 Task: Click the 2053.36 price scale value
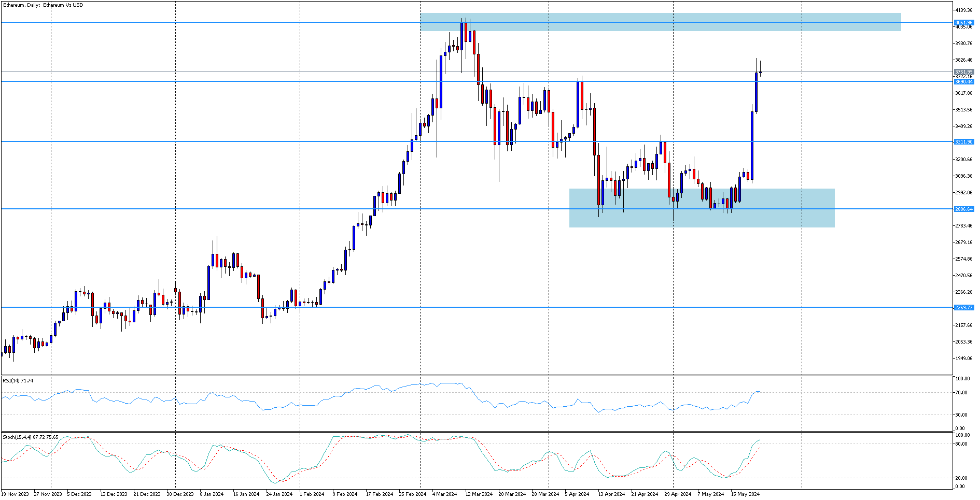pyautogui.click(x=964, y=342)
